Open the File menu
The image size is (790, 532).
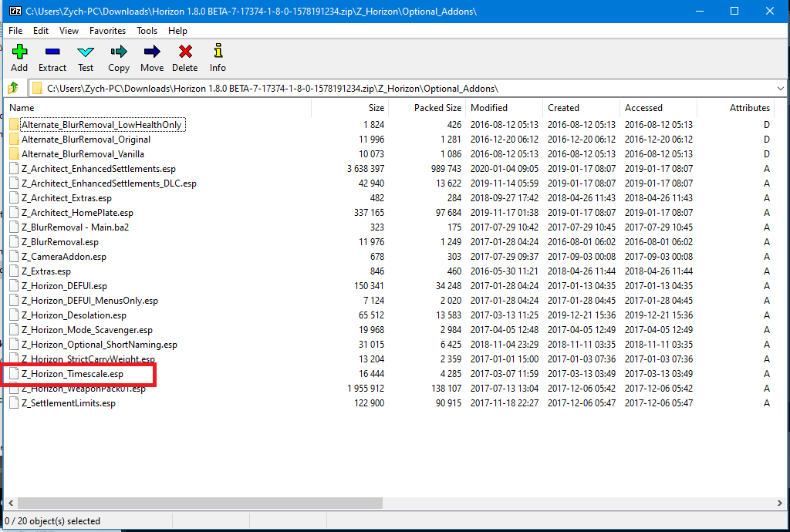pyautogui.click(x=15, y=31)
